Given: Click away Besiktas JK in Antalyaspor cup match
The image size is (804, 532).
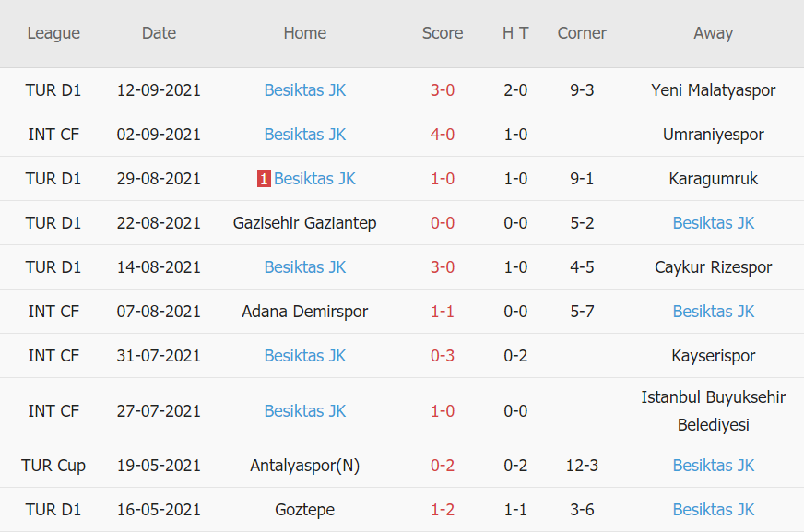Looking at the screenshot, I should 714,466.
